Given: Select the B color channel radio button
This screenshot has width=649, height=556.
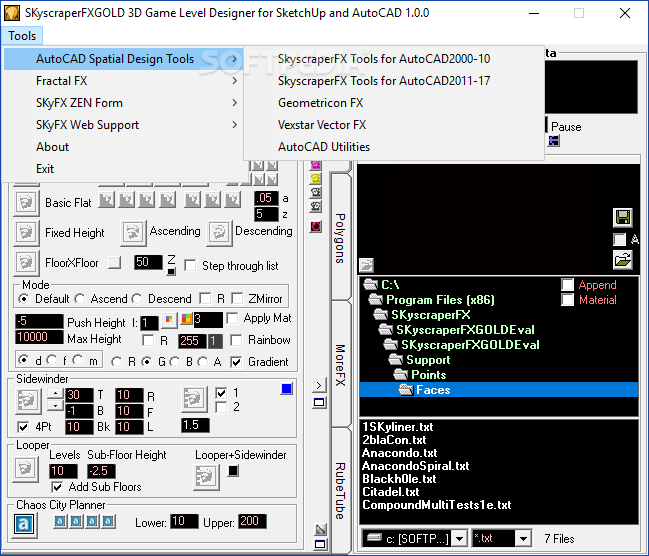Looking at the screenshot, I should 175,362.
